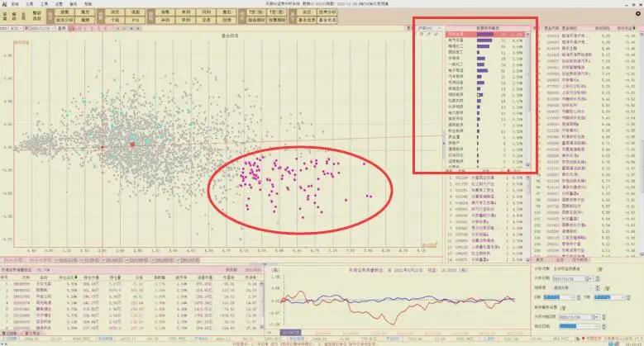644x346 pixels.
Task: Click the 技术分析 toolbar button
Action: (x=327, y=12)
